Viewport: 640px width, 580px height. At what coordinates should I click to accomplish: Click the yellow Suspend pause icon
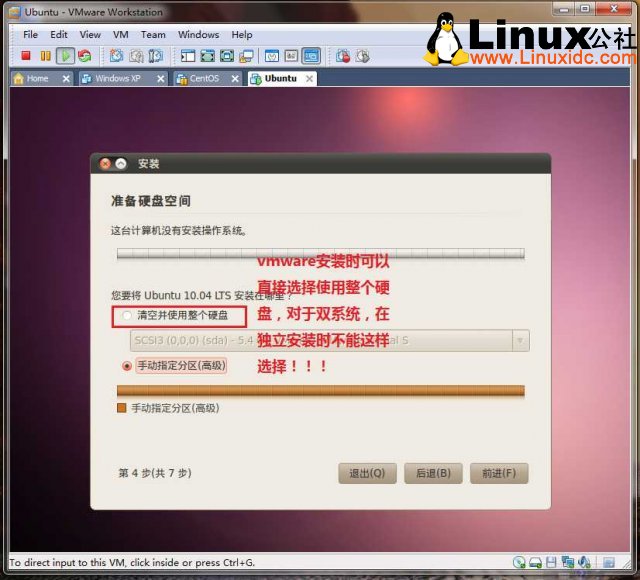[x=45, y=56]
